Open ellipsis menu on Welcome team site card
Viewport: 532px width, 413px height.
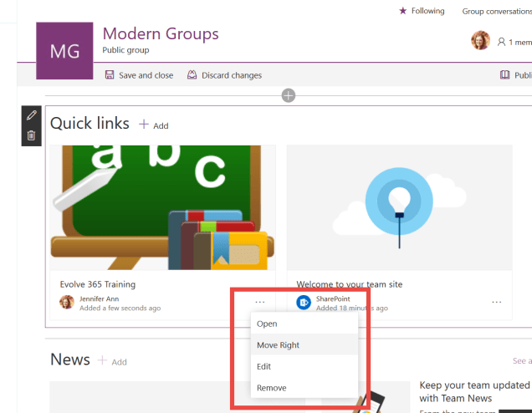pos(497,302)
